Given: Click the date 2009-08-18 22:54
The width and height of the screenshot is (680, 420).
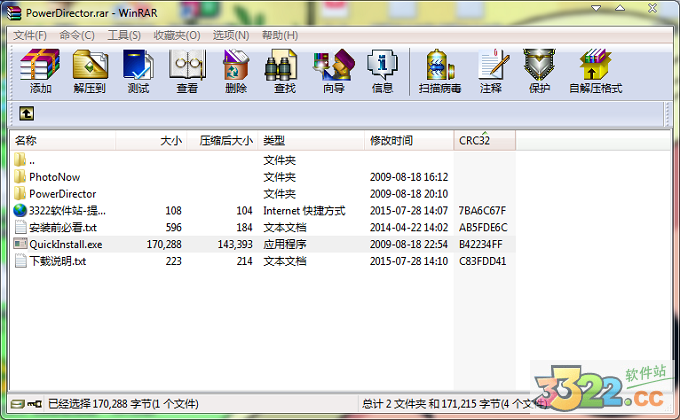Looking at the screenshot, I should pyautogui.click(x=409, y=244).
